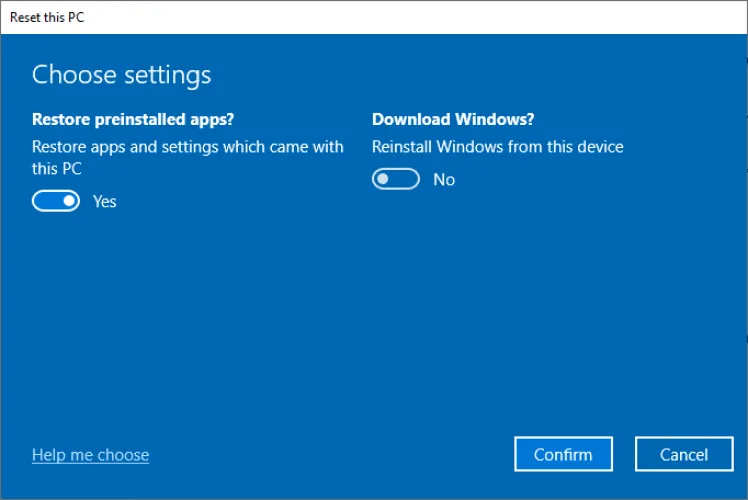The width and height of the screenshot is (748, 500).
Task: Enable the Download Windows toggle
Action: pos(395,179)
